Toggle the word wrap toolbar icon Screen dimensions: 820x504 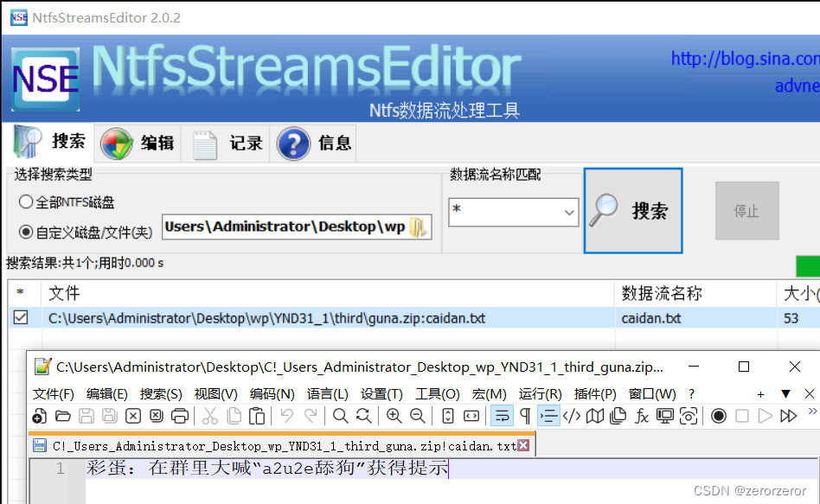(x=502, y=416)
